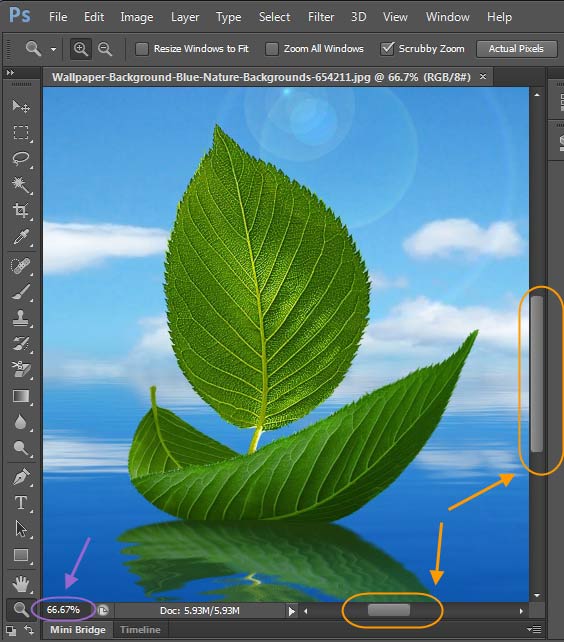
Task: Click the 66.67% zoom level field
Action: click(63, 610)
